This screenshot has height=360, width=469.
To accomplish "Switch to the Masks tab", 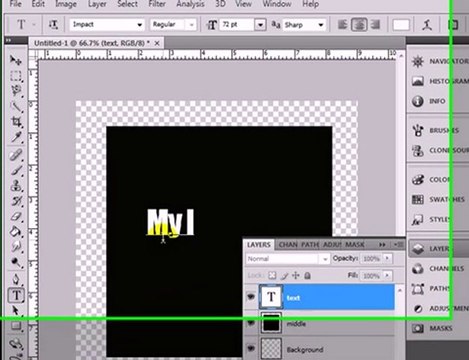I will tap(355, 245).
